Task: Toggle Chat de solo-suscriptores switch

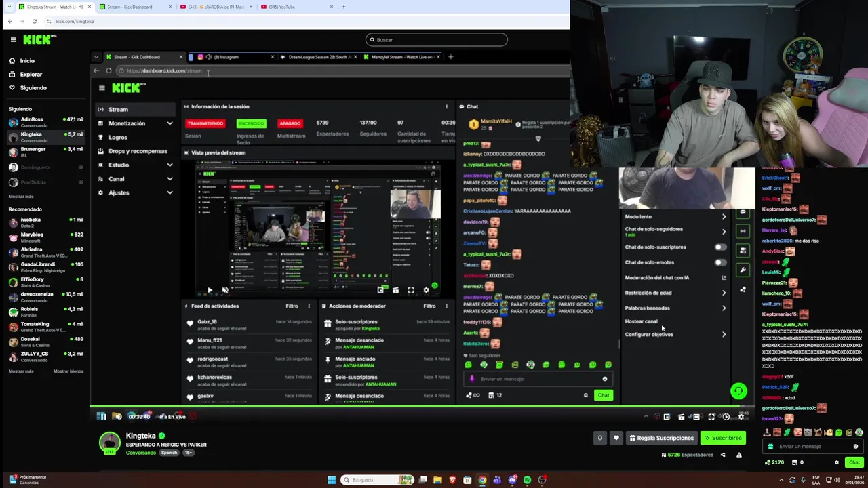Action: pos(720,247)
